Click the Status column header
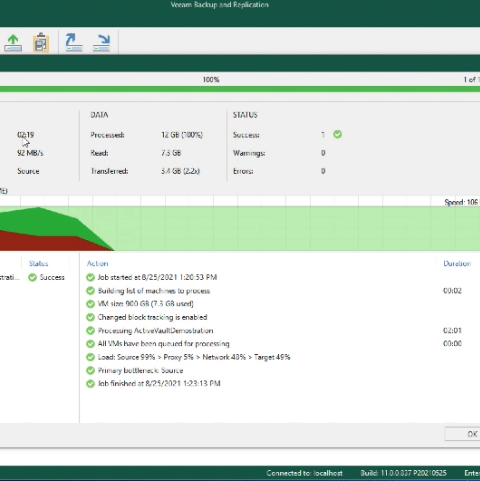Viewport: 480px width, 481px height. tap(38, 263)
